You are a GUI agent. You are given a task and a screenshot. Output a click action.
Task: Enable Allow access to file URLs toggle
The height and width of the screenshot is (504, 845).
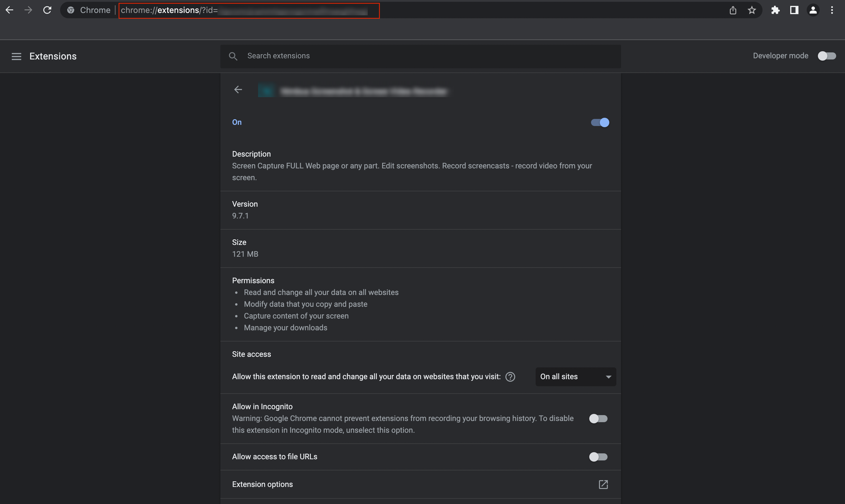[x=598, y=457]
